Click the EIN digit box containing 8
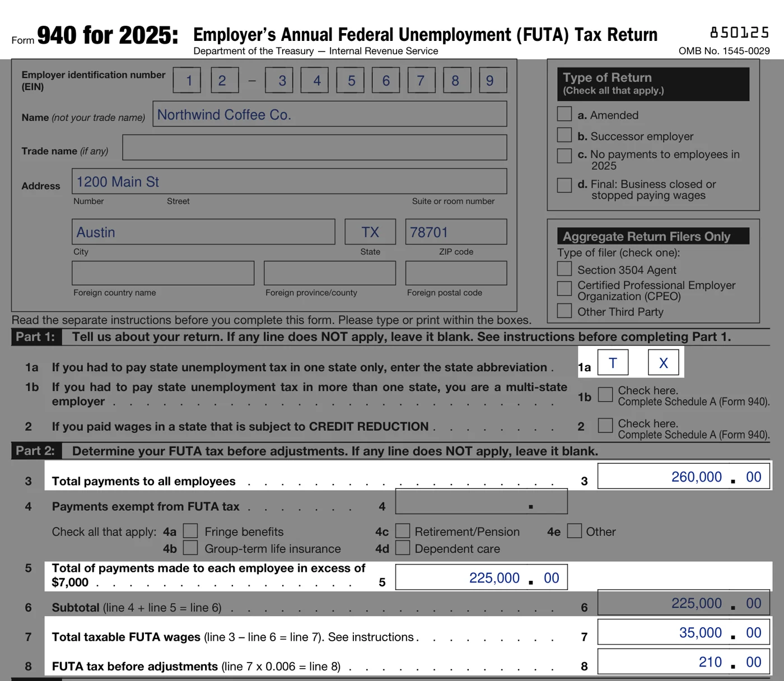Image resolution: width=784 pixels, height=681 pixels. click(x=458, y=80)
